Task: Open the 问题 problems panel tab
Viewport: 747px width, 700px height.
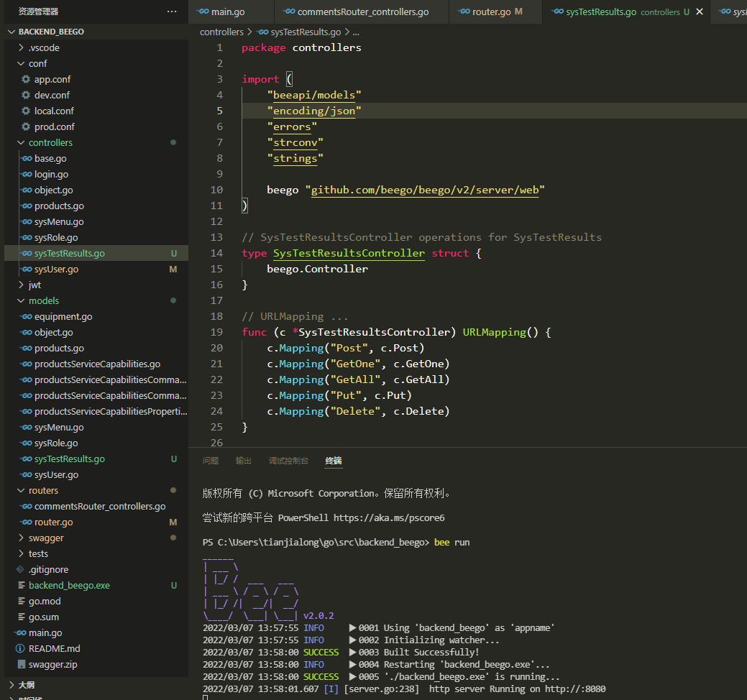Action: pyautogui.click(x=211, y=461)
